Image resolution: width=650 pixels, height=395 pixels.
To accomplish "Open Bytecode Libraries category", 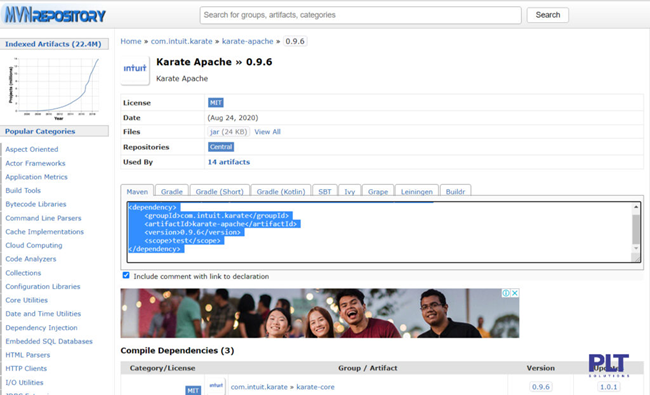I will pyautogui.click(x=36, y=204).
